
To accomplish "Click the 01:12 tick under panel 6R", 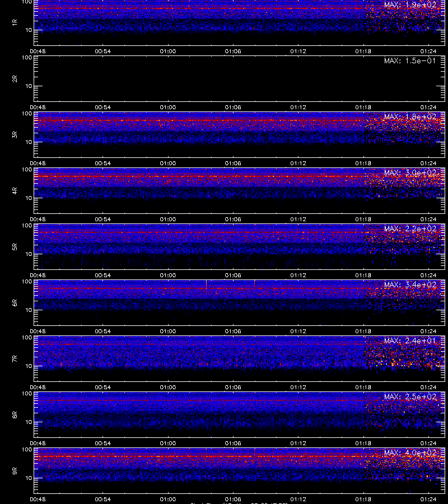I will (298, 331).
